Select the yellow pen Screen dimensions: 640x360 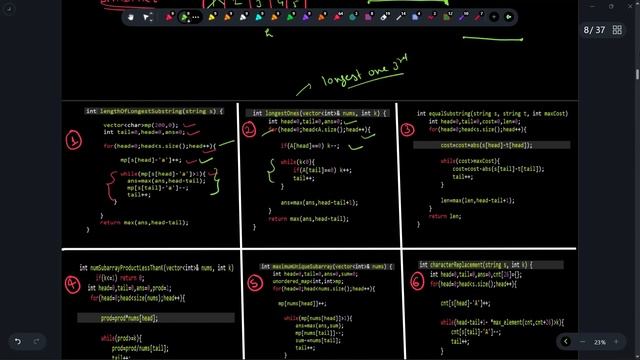(212, 17)
